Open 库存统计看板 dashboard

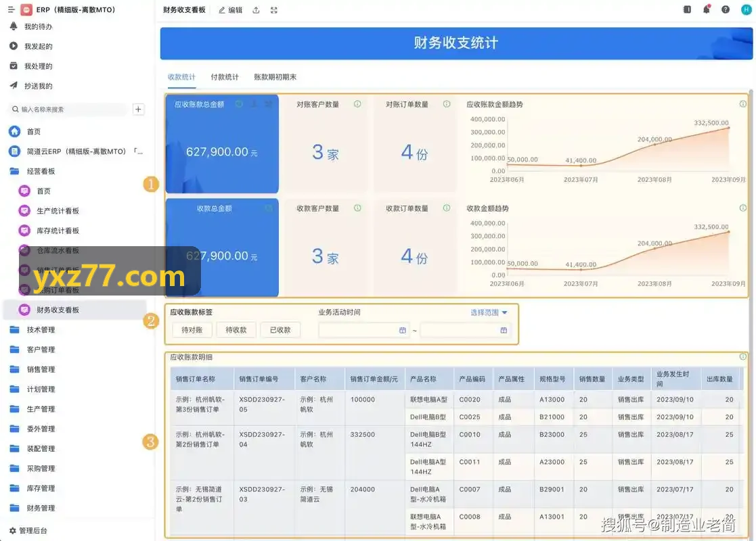click(x=49, y=231)
